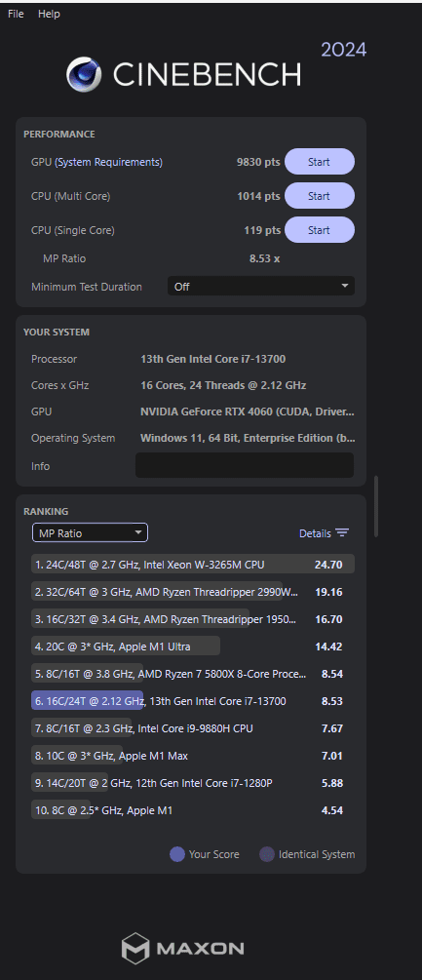Click the 24.70 ranking score
Image resolution: width=422 pixels, height=980 pixels.
(328, 565)
